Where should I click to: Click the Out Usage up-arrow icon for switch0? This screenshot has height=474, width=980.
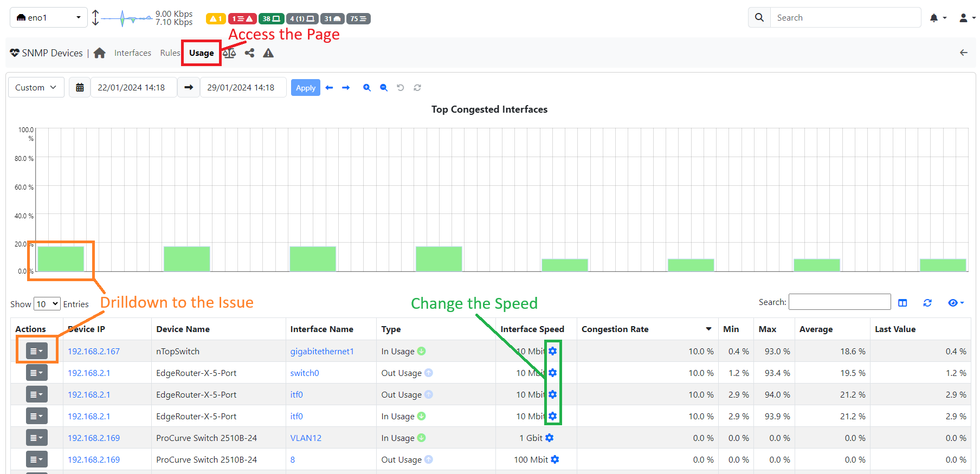tap(429, 373)
